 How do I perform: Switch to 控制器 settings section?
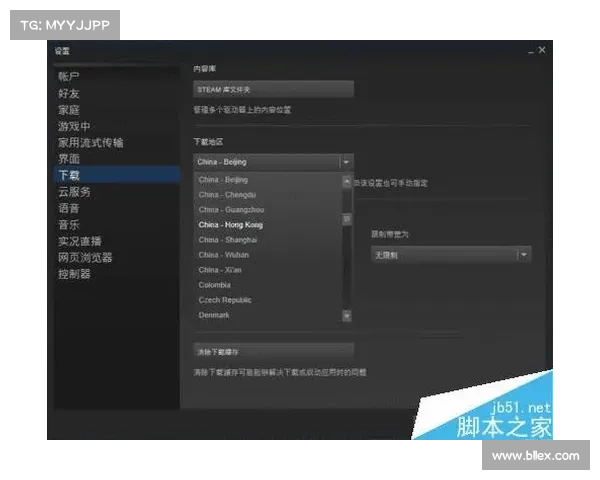coord(74,273)
